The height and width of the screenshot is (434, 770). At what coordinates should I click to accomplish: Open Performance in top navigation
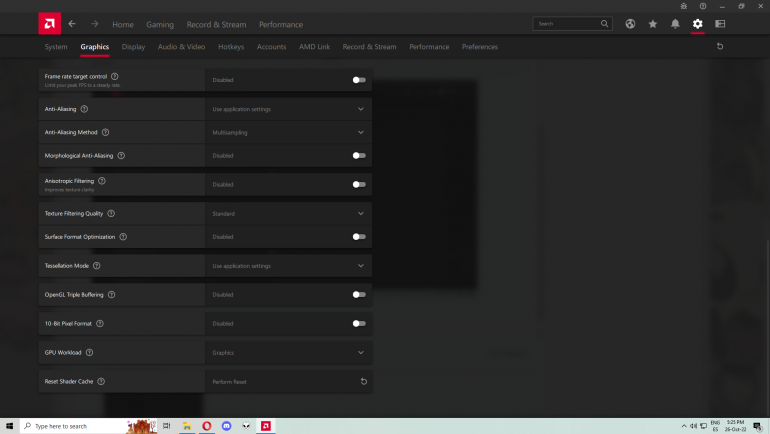click(x=281, y=24)
